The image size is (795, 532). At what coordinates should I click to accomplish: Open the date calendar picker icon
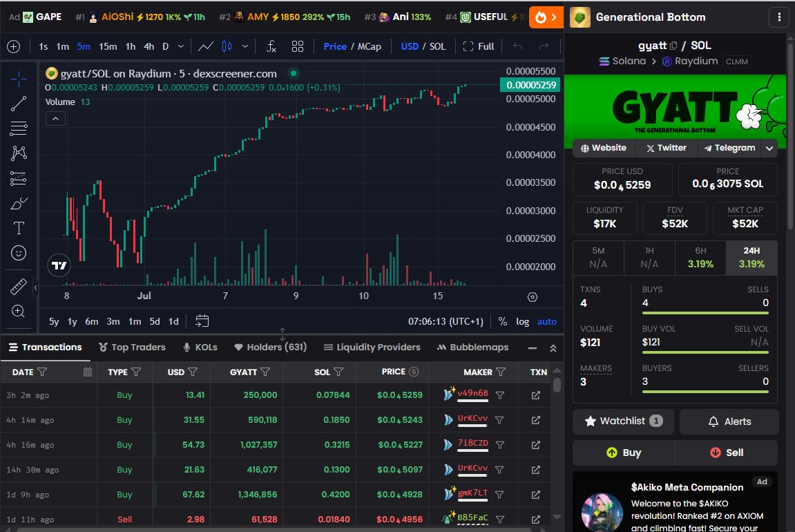[88, 372]
